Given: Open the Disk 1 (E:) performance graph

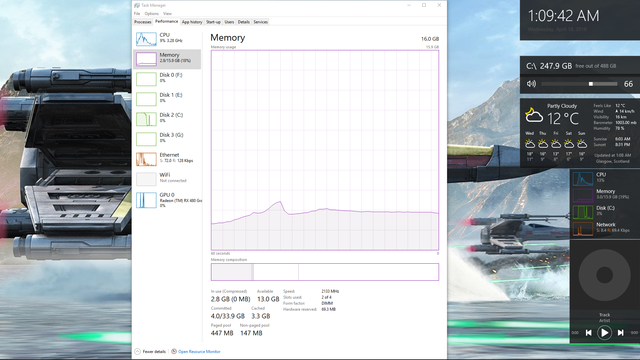Looking at the screenshot, I should (167, 99).
